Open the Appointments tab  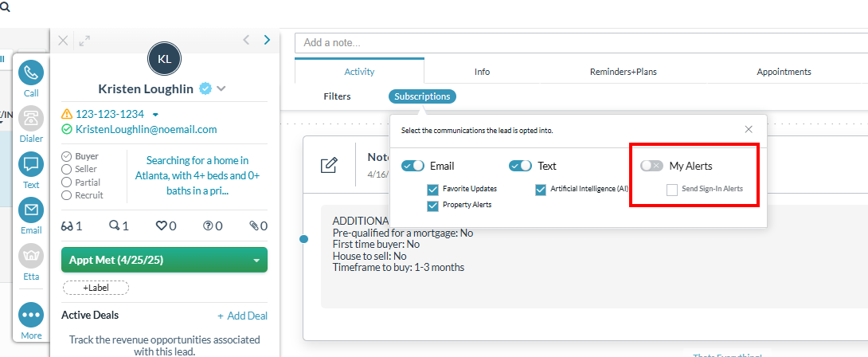coord(784,72)
